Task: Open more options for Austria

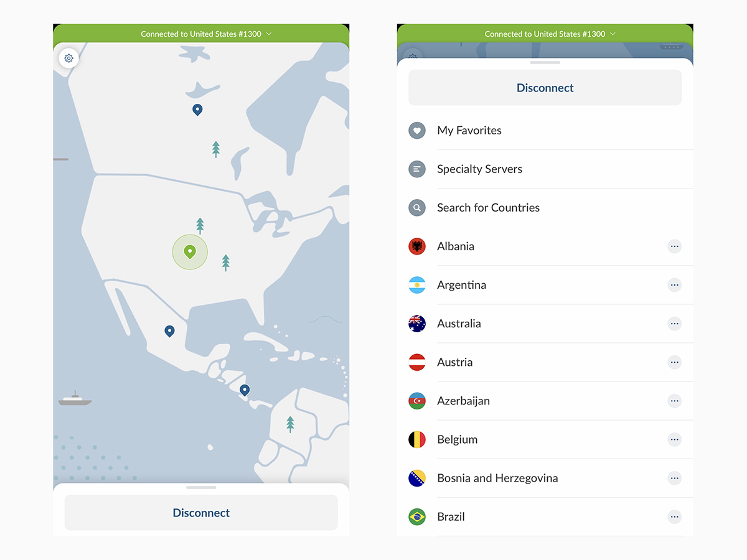Action: point(674,362)
